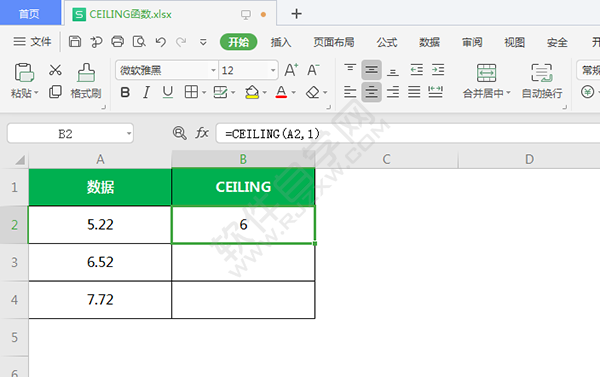
Task: Click the Redo arrow
Action: (x=181, y=41)
